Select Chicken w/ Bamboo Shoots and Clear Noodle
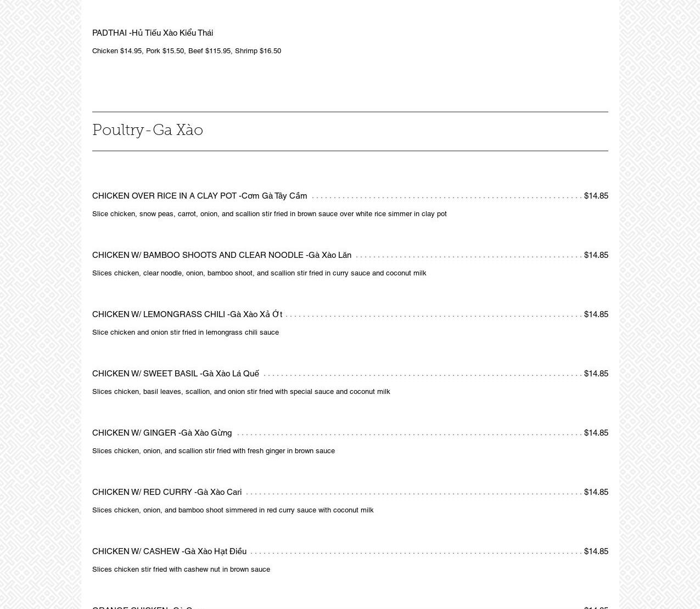Viewport: 700px width, 609px height. point(221,255)
